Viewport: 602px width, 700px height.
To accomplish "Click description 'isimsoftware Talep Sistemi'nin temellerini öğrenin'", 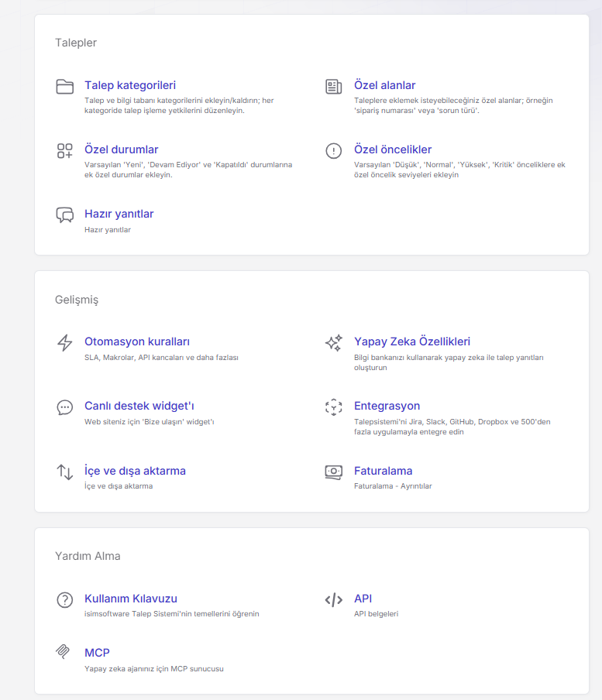I will coord(171,614).
